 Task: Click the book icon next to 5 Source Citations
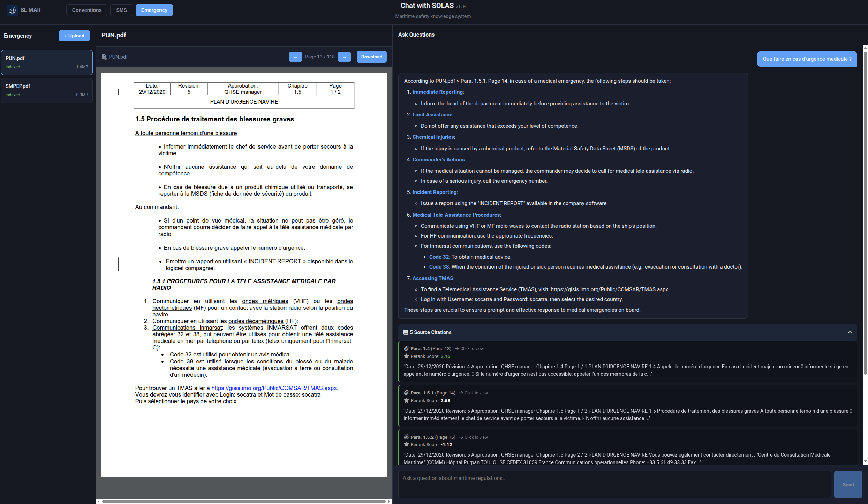point(405,332)
